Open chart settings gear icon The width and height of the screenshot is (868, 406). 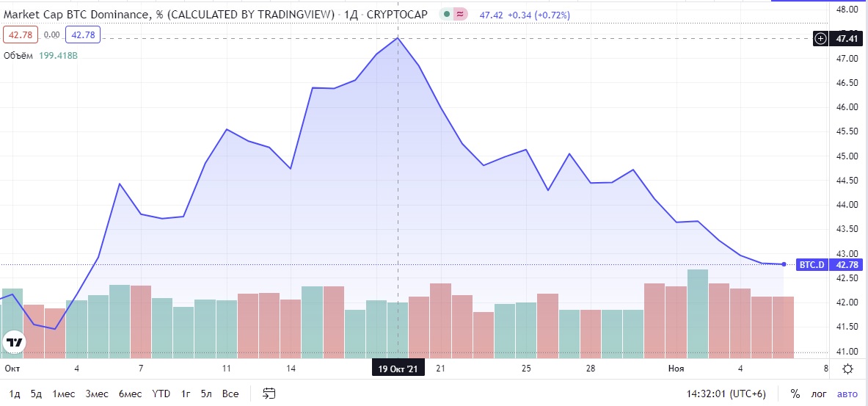pos(847,369)
